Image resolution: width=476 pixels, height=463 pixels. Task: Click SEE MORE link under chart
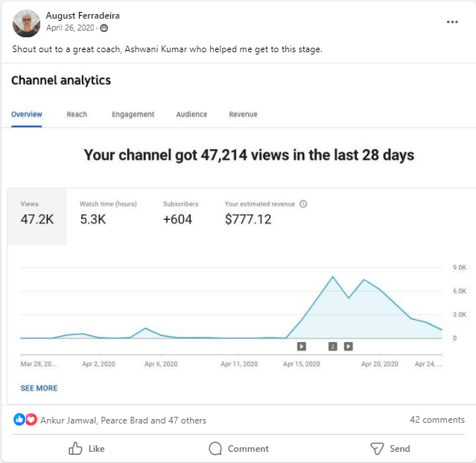39,388
